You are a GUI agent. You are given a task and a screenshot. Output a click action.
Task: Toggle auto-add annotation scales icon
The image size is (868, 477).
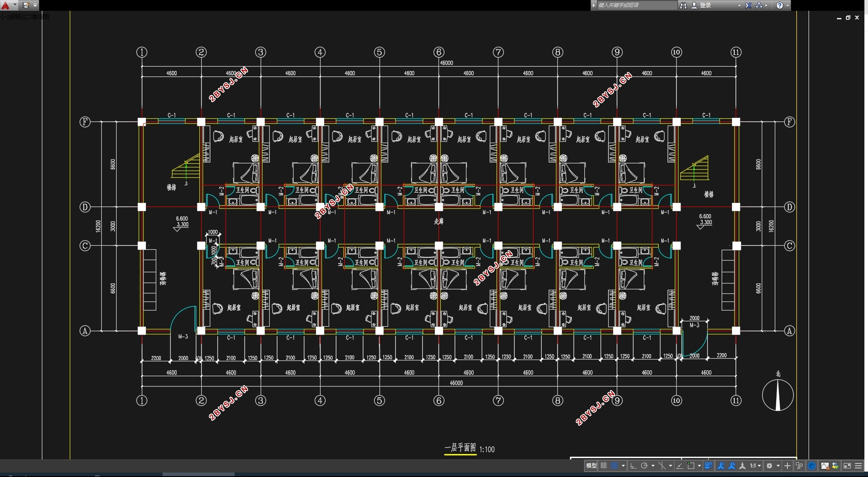click(732, 466)
